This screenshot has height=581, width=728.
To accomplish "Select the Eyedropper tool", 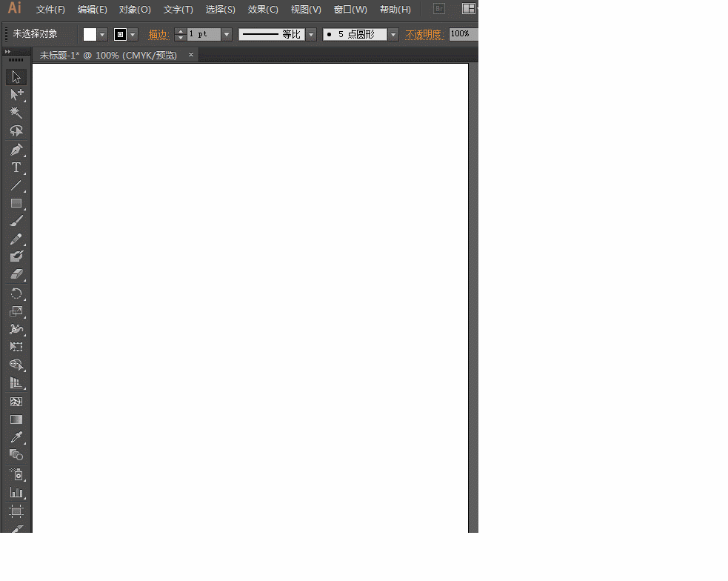I will pos(16,436).
